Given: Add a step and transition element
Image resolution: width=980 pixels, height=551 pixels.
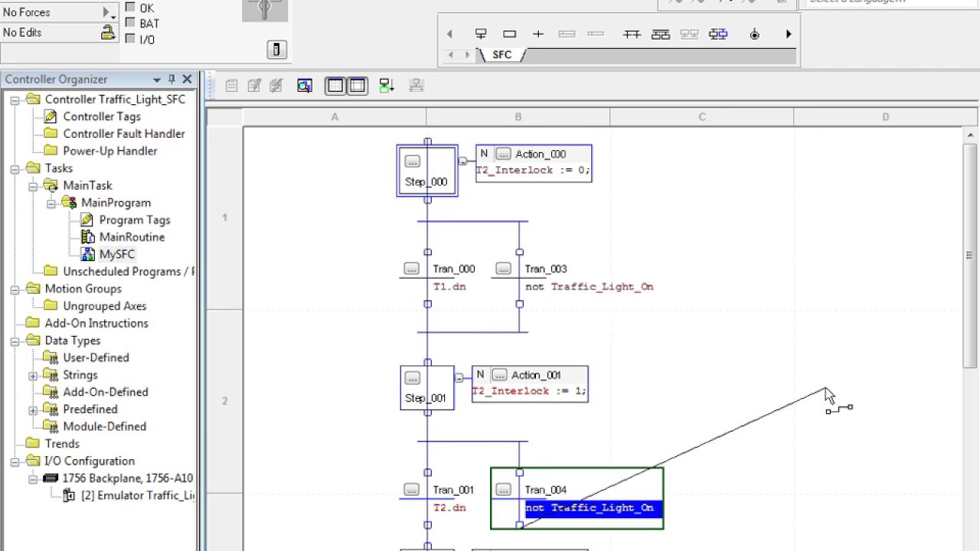Looking at the screenshot, I should click(481, 34).
